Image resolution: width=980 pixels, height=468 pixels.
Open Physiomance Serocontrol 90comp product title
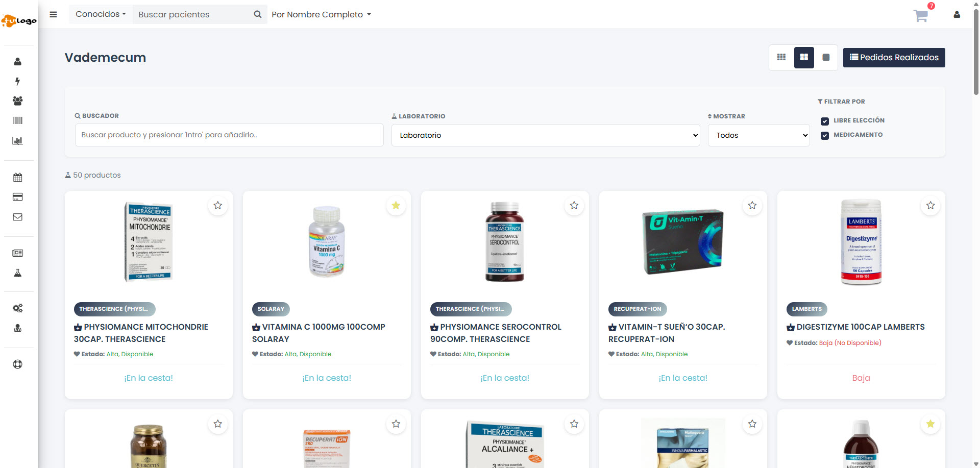coord(496,333)
